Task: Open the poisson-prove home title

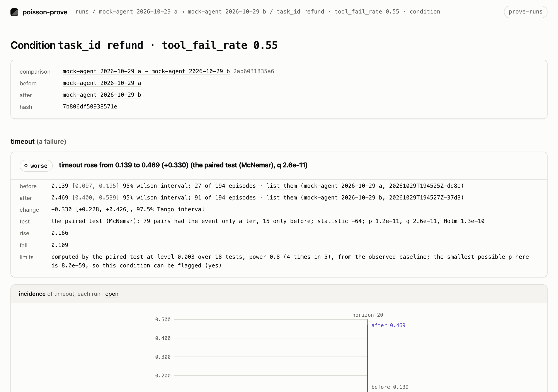Action: click(45, 12)
